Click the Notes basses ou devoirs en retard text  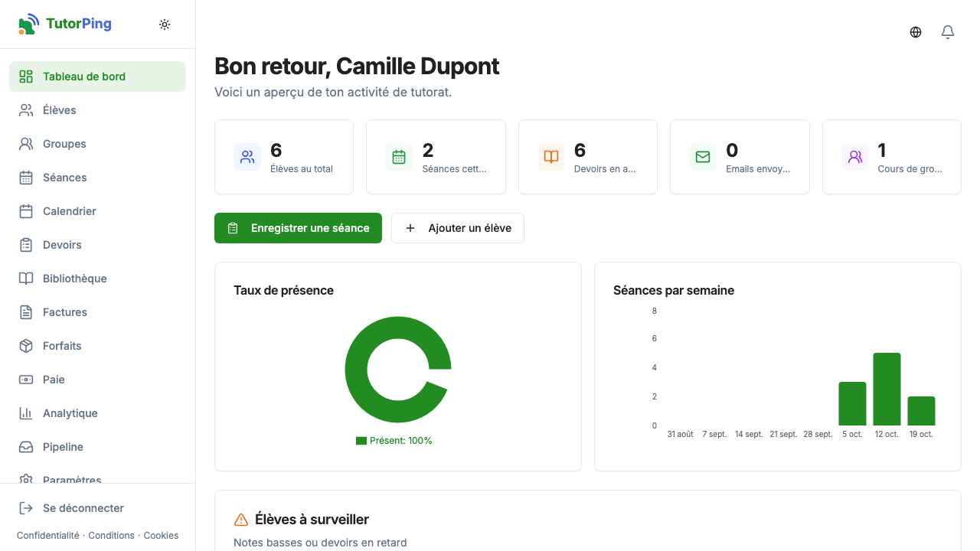point(320,543)
